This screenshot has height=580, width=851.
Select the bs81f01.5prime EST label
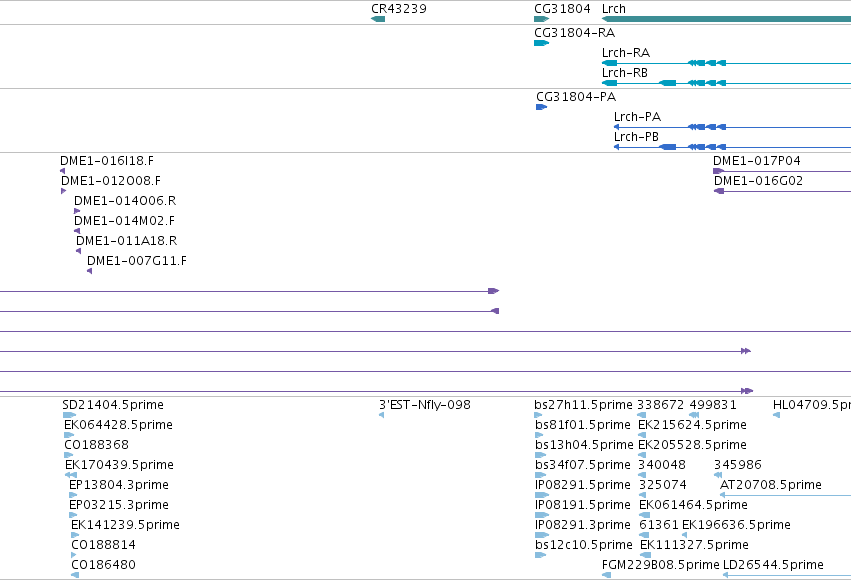[x=583, y=425]
